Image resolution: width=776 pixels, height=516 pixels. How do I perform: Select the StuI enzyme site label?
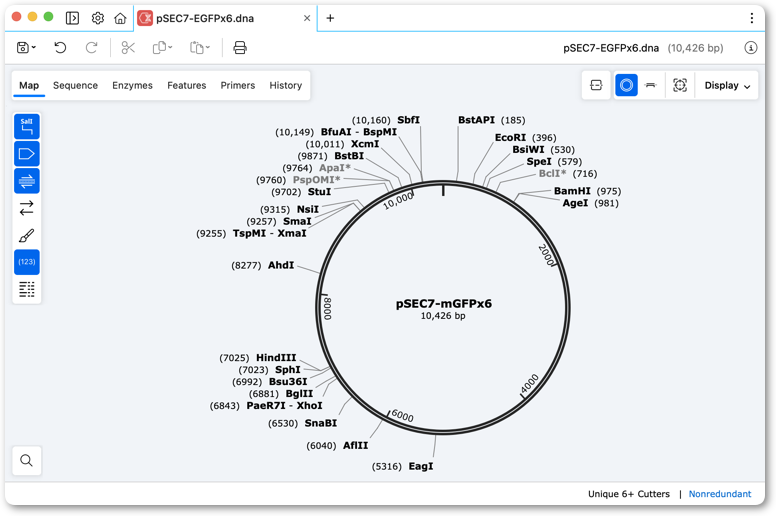(319, 191)
